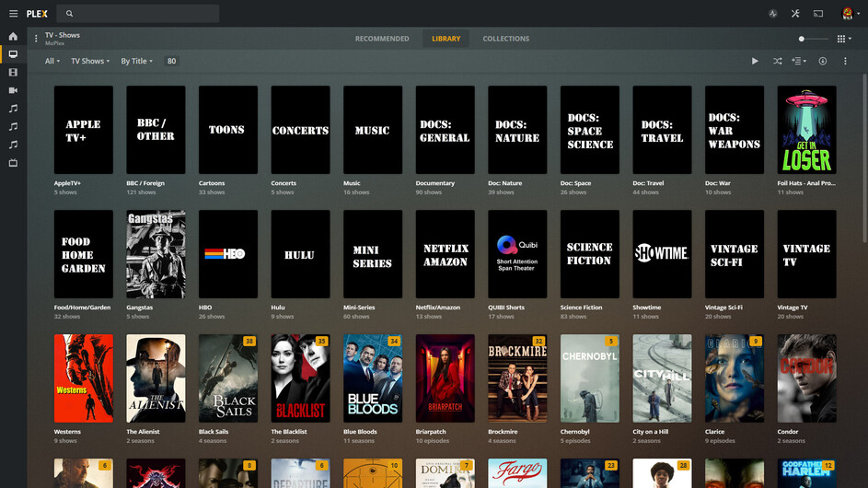868x488 pixels.
Task: Open the HBO collection poster
Action: tap(228, 254)
